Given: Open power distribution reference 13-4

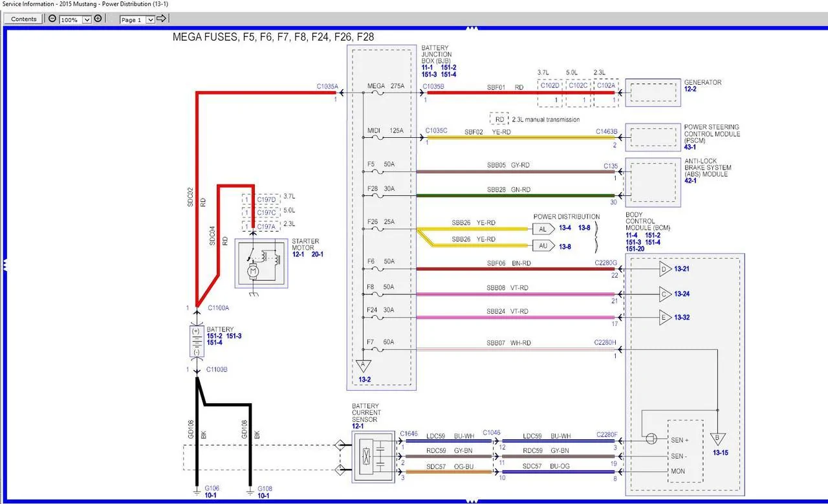Looking at the screenshot, I should point(565,228).
